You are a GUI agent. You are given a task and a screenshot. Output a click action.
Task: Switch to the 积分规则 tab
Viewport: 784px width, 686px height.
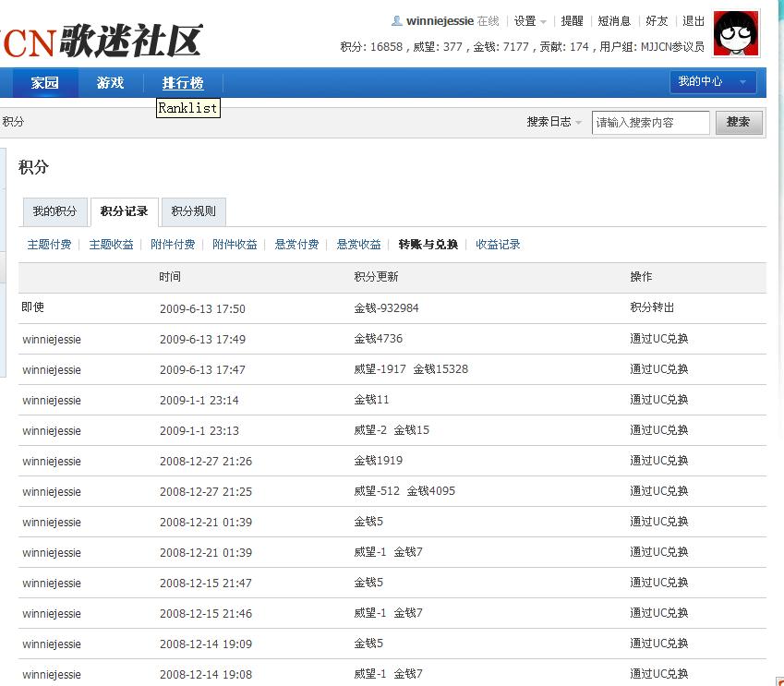pyautogui.click(x=193, y=211)
